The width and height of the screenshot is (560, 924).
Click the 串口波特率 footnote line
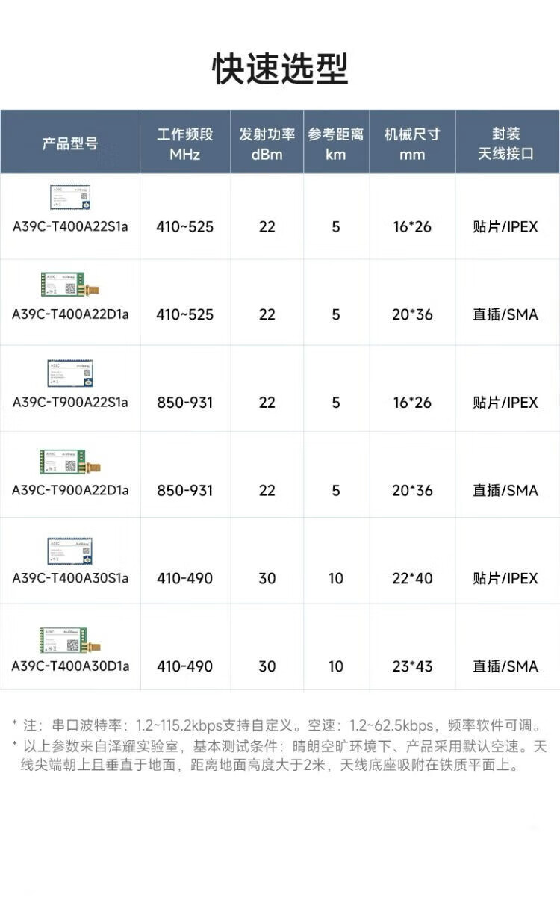(x=280, y=725)
